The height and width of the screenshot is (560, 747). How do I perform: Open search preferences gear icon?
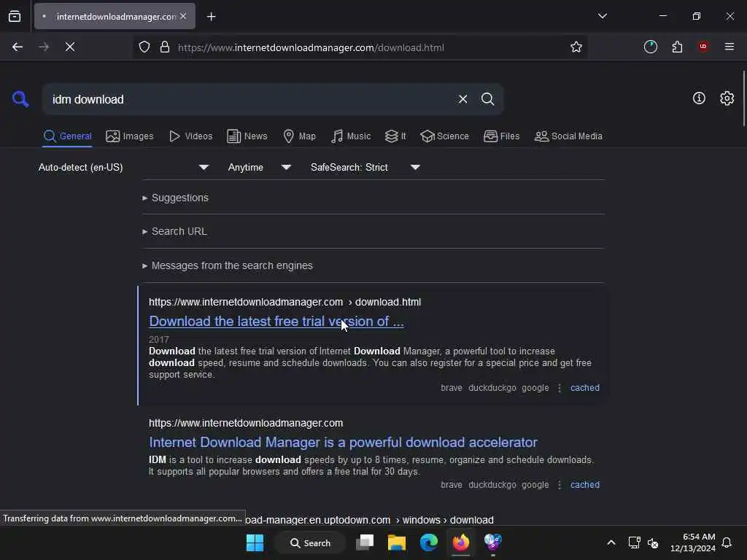(727, 98)
